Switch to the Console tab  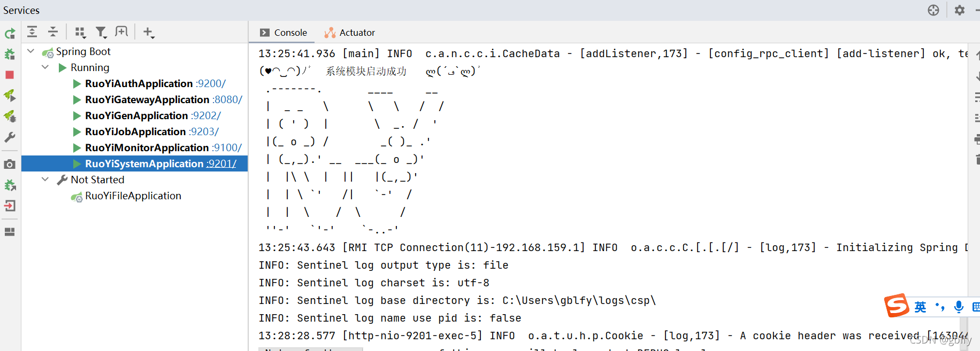(x=284, y=33)
